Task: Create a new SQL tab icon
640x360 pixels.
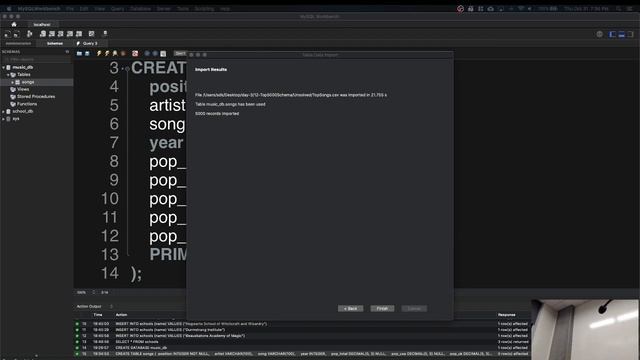Action: [8, 34]
